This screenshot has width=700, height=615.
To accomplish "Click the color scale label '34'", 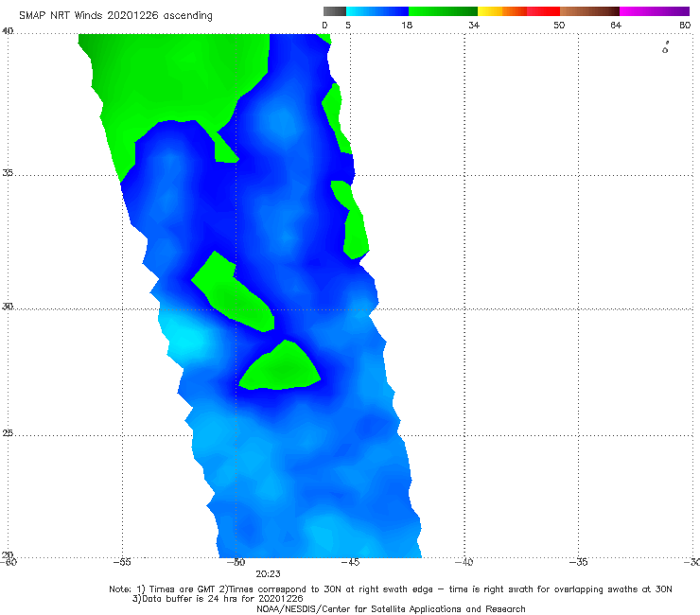I will coord(474,25).
